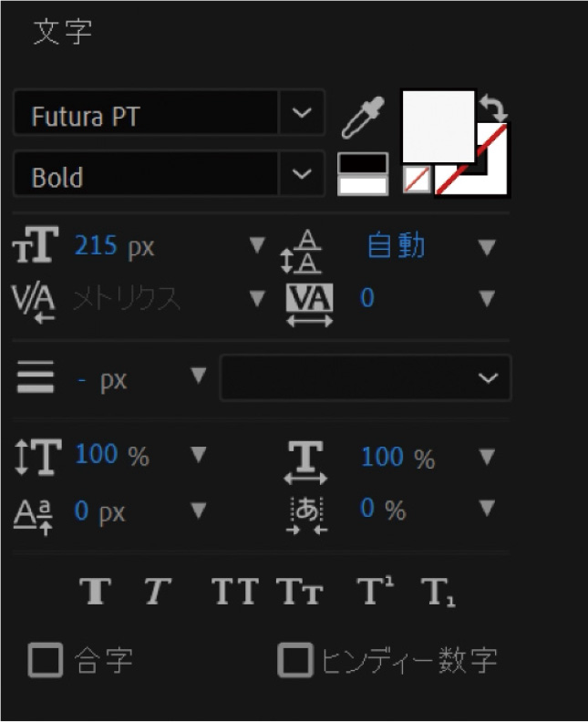Toggle the Subscript style button
588x722 pixels.
click(x=438, y=592)
